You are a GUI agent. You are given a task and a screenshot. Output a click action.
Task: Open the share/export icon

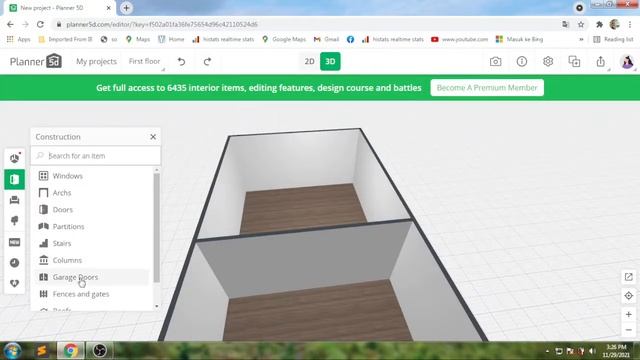tap(600, 62)
